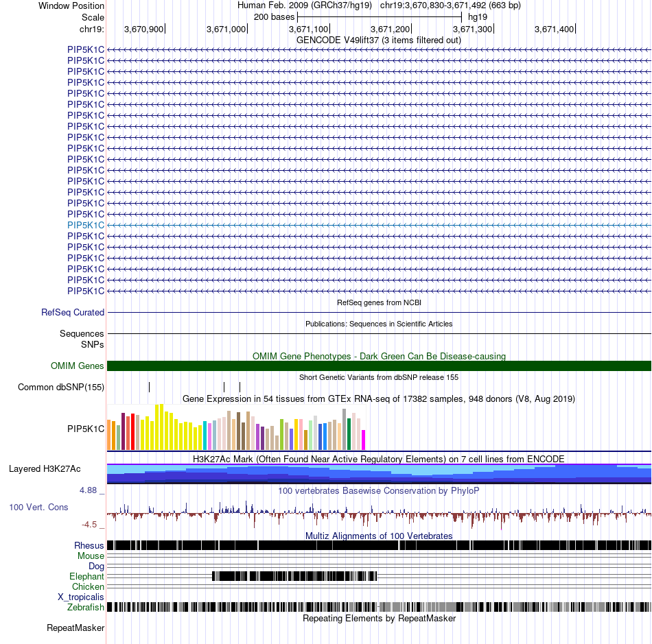Click the -4.5 conservation lower limit value
652x644 pixels.
[89, 525]
